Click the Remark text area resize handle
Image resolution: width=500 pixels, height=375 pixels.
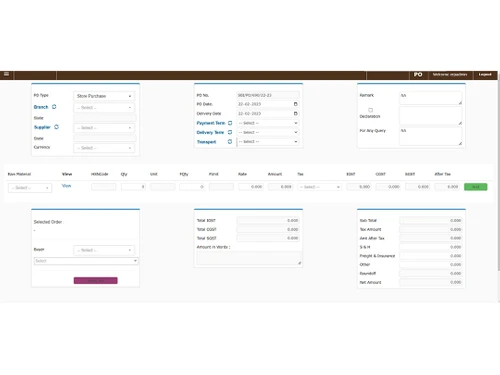(x=460, y=103)
